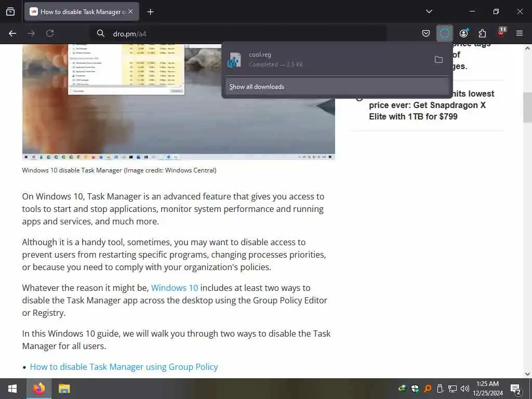The height and width of the screenshot is (399, 532).
Task: Open File Explorer from taskbar
Action: (x=64, y=389)
